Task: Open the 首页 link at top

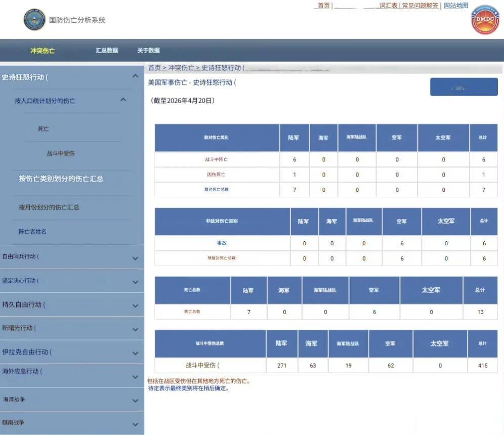Action: pos(324,6)
